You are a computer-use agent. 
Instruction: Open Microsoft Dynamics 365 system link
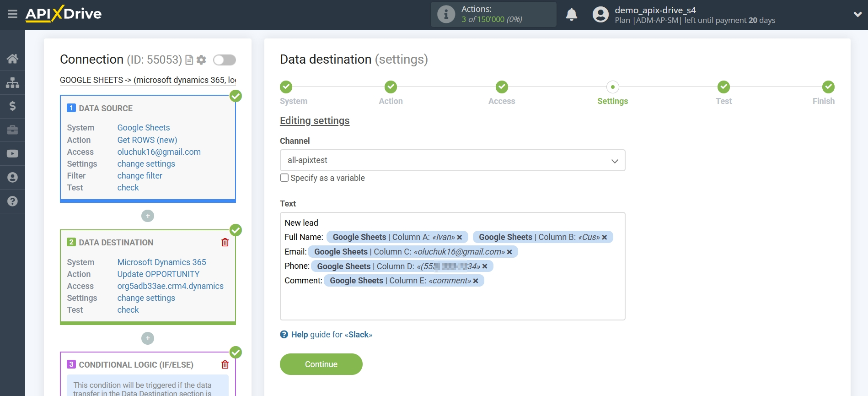[162, 262]
